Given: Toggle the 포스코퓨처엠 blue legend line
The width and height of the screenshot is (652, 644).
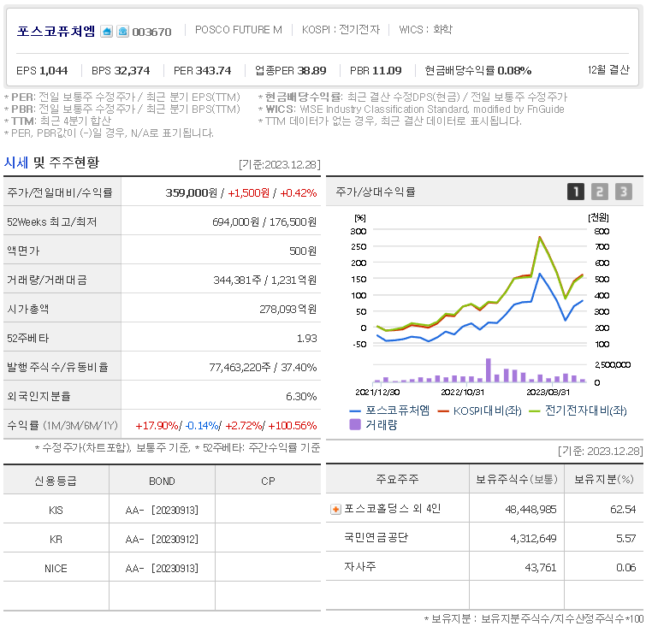Looking at the screenshot, I should pyautogui.click(x=389, y=411).
